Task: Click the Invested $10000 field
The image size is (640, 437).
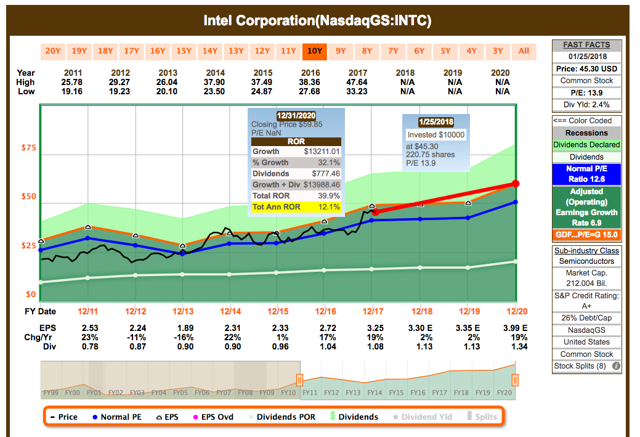Action: [x=436, y=135]
